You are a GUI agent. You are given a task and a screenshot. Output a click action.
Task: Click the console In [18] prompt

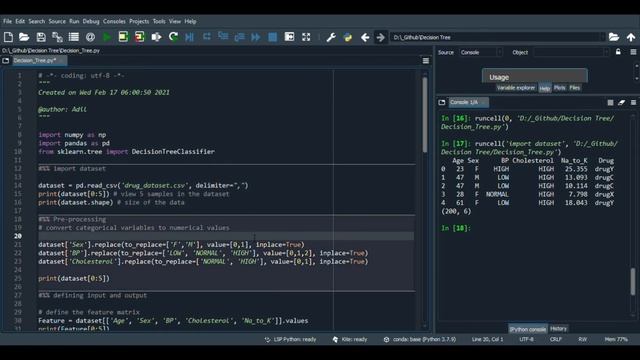tap(456, 228)
